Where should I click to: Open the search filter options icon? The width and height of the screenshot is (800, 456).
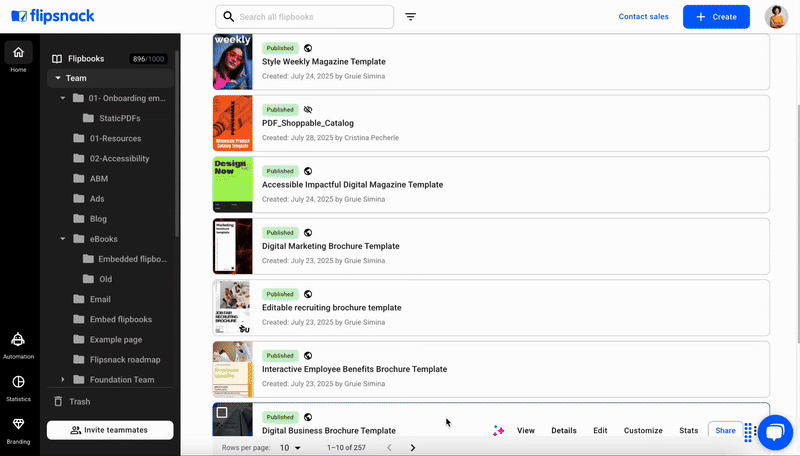[x=411, y=17]
